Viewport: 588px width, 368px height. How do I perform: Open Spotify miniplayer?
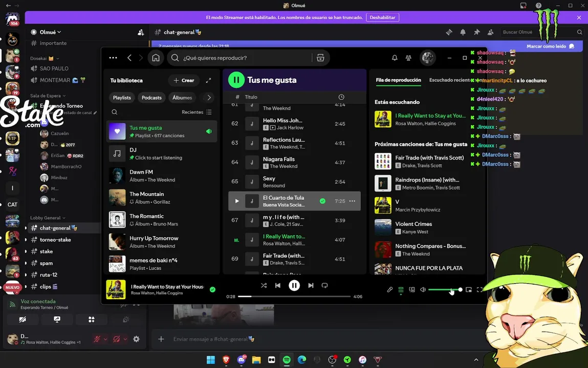tap(468, 289)
